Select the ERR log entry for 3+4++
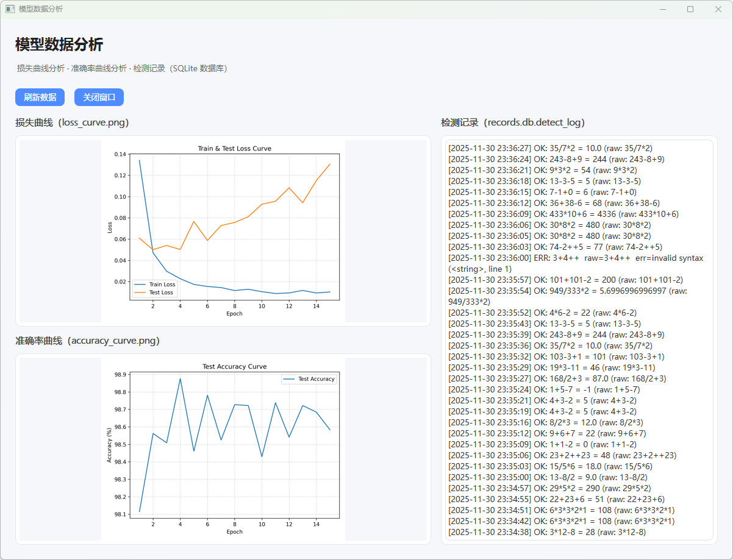Image resolution: width=733 pixels, height=560 pixels. (x=575, y=263)
